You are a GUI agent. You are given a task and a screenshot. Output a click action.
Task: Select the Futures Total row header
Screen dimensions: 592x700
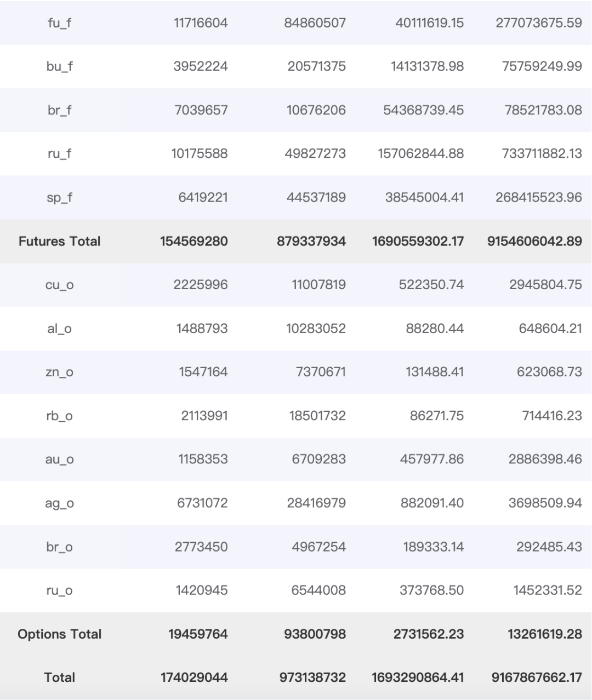click(x=59, y=242)
